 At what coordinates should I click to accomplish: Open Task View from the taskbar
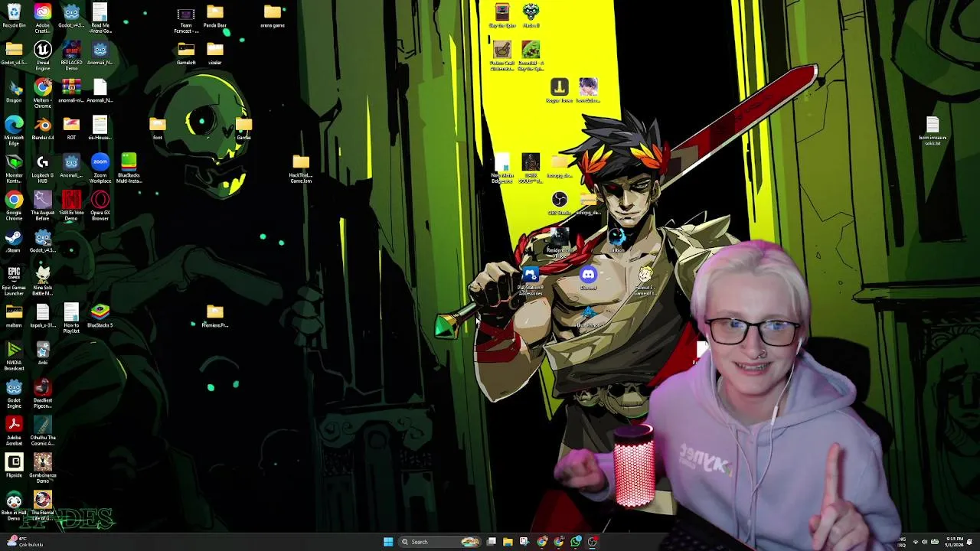coord(491,542)
